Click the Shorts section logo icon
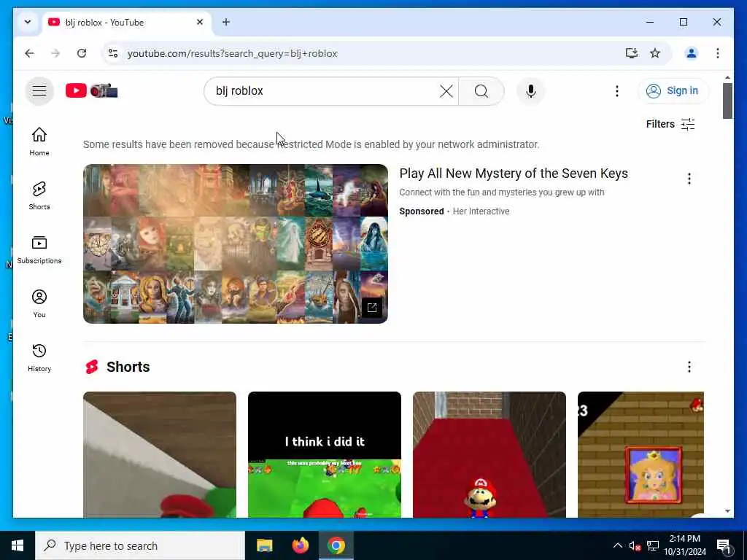This screenshot has width=747, height=560. [x=92, y=367]
